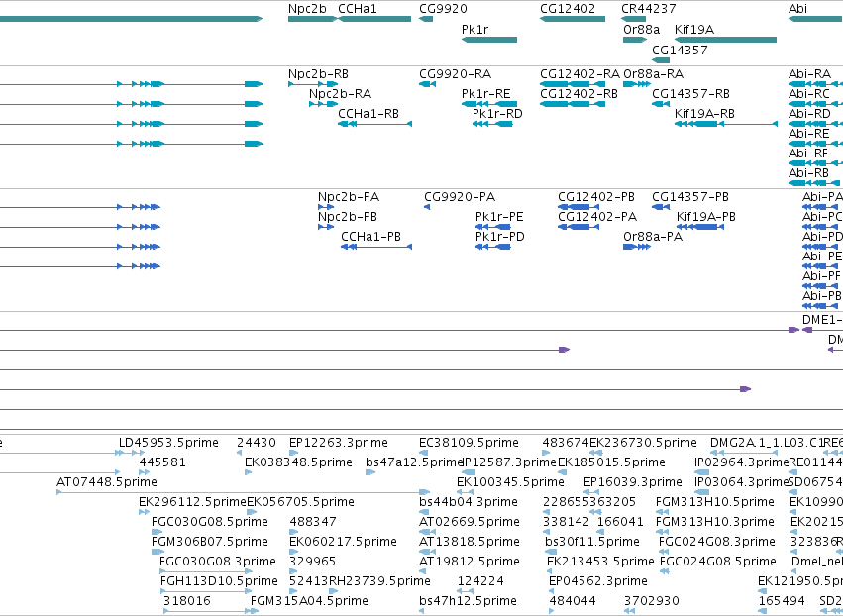The height and width of the screenshot is (616, 843).
Task: Click the LD45953.5prime EST label
Action: [x=168, y=443]
